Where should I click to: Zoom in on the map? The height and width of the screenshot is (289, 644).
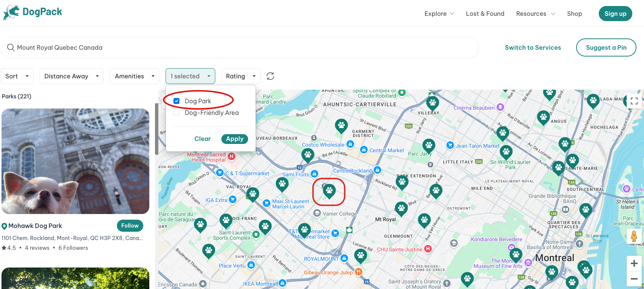pos(634,263)
